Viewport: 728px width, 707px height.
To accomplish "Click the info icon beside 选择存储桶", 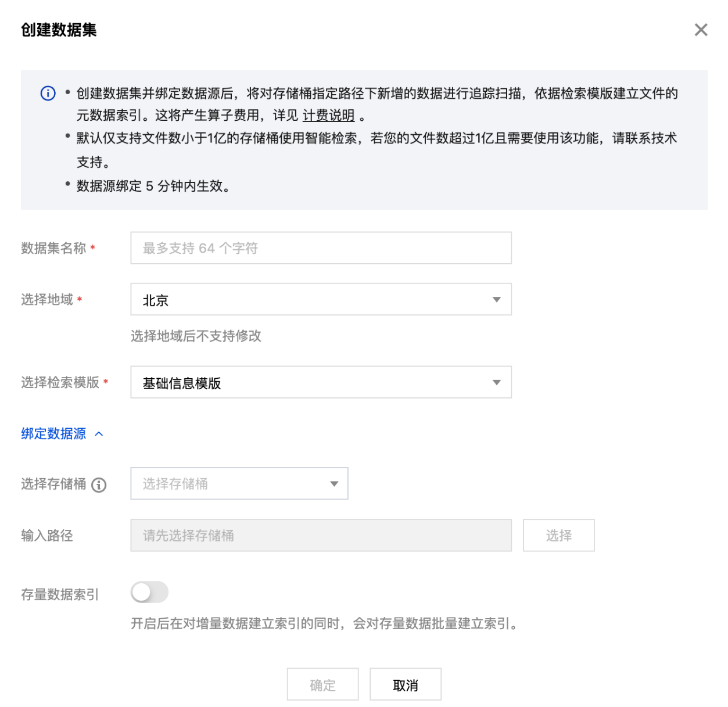I will (x=99, y=485).
